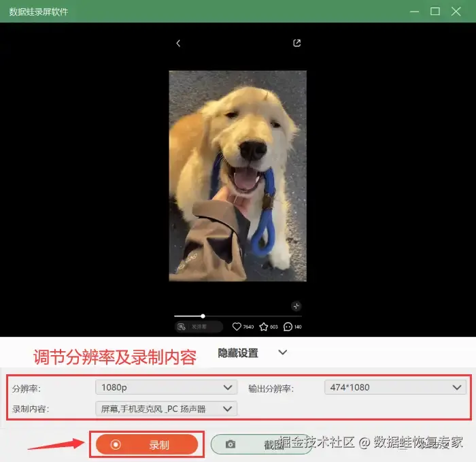
Task: Close the 数据蛙录屏软件 window
Action: [x=456, y=12]
